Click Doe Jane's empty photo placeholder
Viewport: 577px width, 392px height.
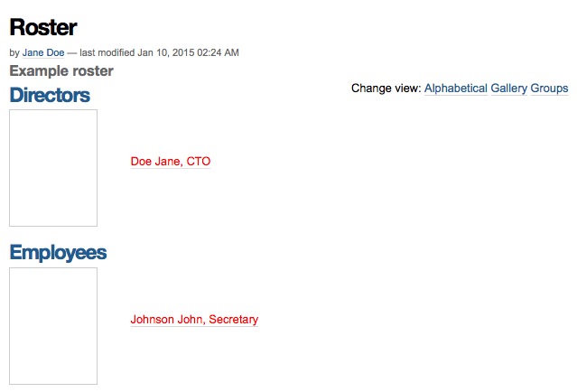(53, 168)
